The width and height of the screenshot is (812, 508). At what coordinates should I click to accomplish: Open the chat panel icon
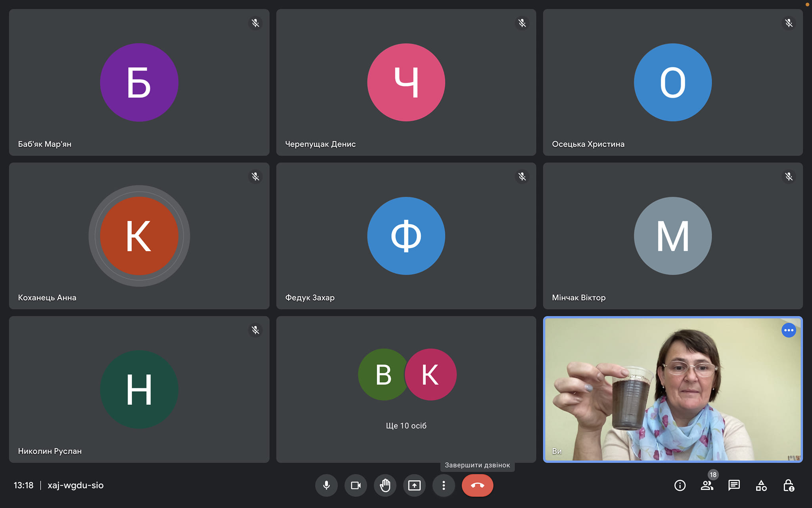pos(734,485)
